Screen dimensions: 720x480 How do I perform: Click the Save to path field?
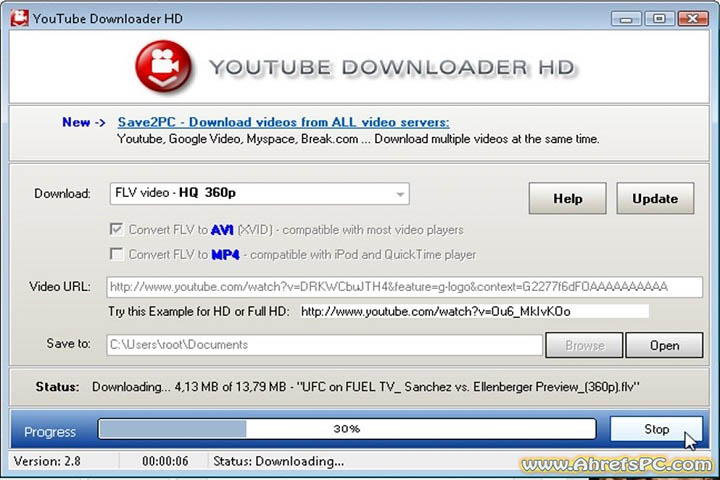(325, 344)
